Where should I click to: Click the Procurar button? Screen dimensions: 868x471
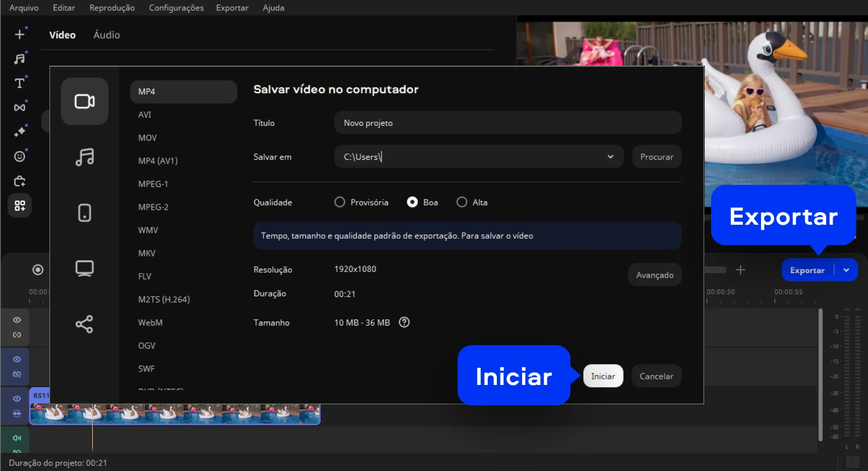pyautogui.click(x=657, y=157)
